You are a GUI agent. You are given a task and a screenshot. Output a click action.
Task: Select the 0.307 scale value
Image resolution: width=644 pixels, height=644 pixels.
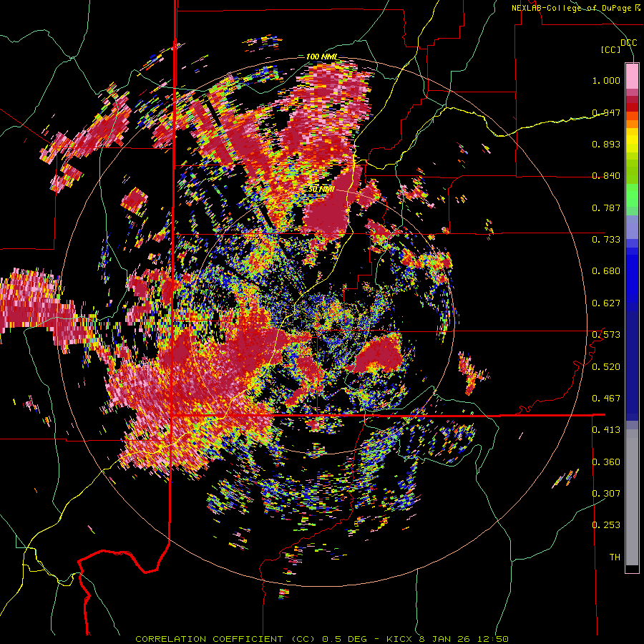click(606, 493)
